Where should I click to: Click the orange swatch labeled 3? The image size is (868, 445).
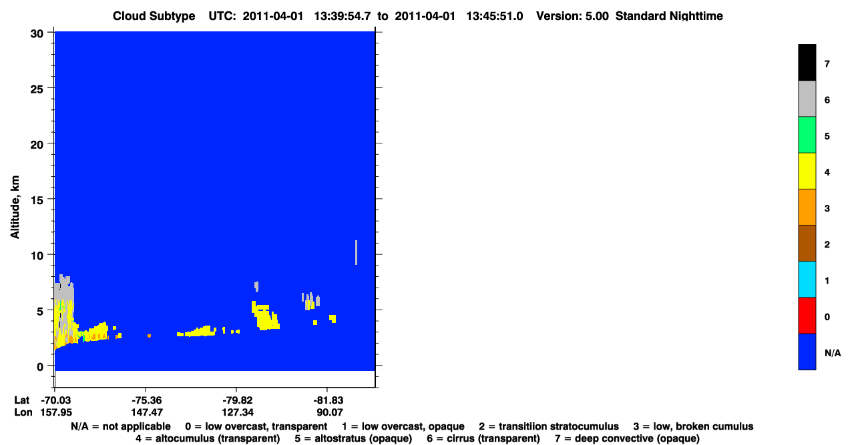(x=807, y=207)
